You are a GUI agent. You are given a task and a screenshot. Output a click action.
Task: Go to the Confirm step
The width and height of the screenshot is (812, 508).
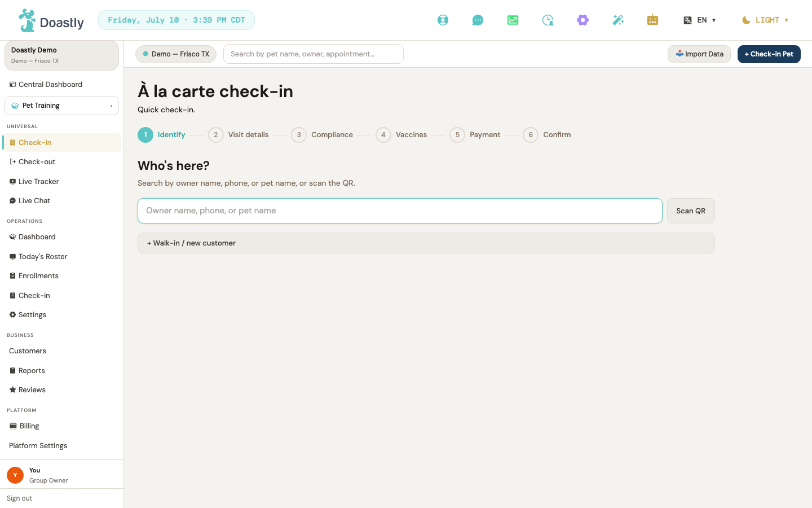[547, 135]
